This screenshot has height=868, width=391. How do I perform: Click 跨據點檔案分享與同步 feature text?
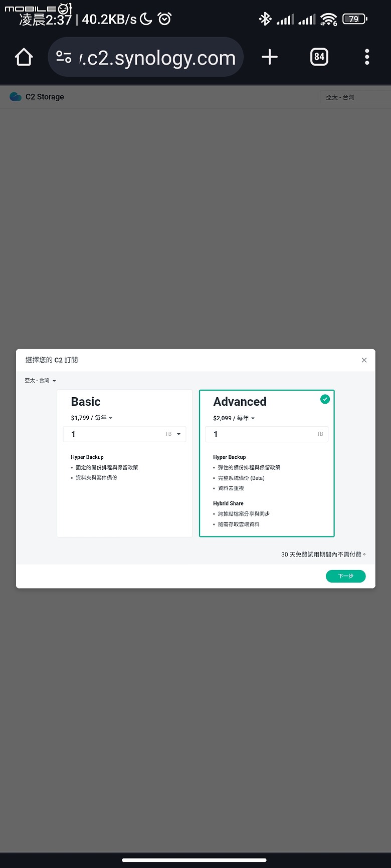244,514
